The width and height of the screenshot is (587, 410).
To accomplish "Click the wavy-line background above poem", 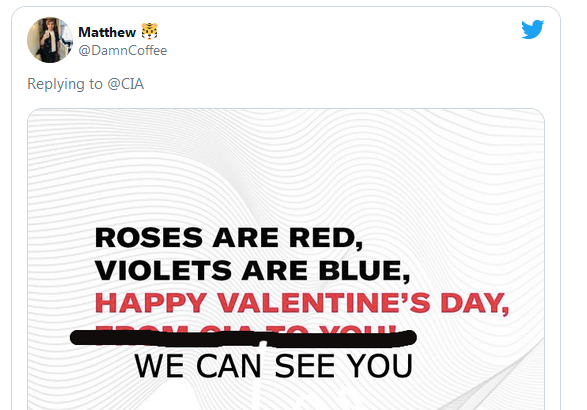I will coord(286,165).
